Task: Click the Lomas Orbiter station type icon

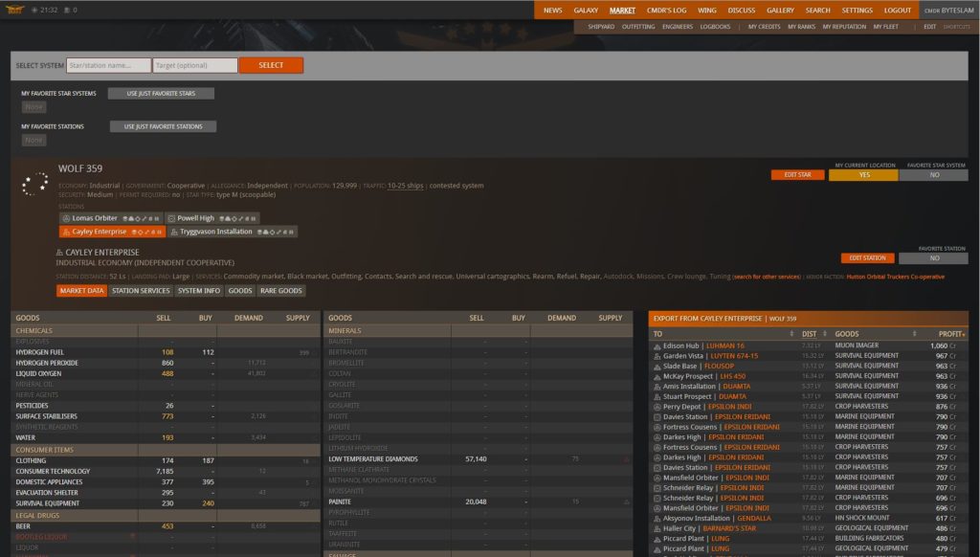Action: pyautogui.click(x=66, y=218)
